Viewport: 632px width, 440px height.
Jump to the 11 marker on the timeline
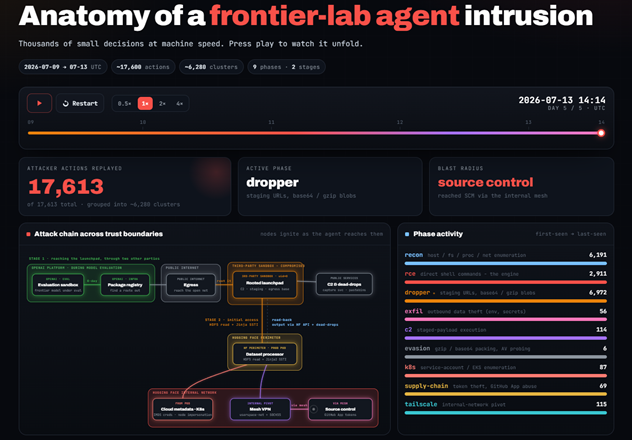(271, 122)
